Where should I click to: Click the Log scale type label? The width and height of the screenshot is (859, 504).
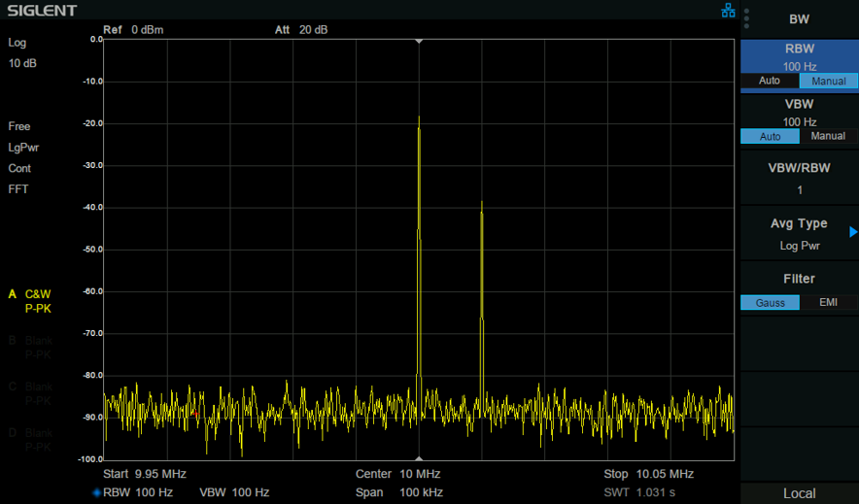[17, 43]
